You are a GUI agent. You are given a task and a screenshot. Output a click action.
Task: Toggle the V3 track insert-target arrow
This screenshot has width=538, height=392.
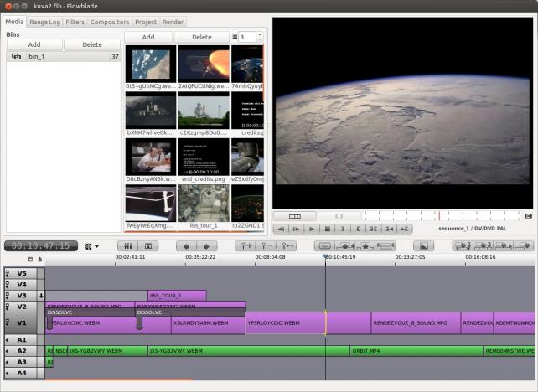pos(40,296)
